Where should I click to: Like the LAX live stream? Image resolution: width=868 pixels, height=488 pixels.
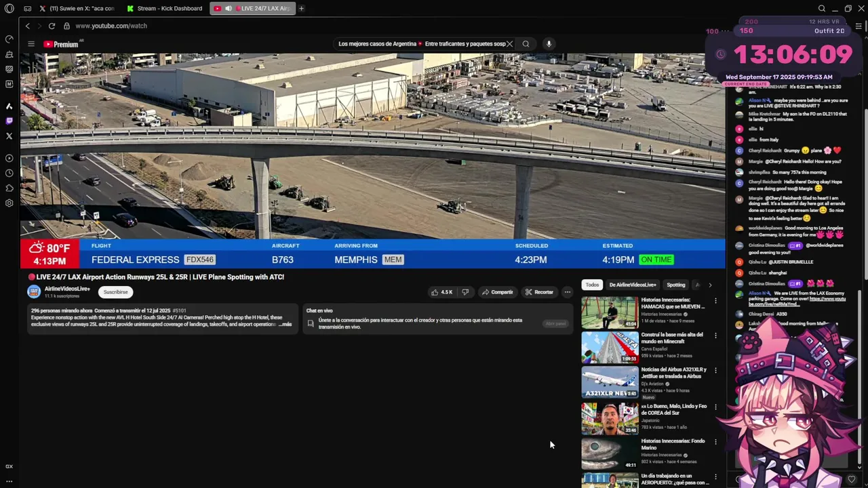pos(441,292)
